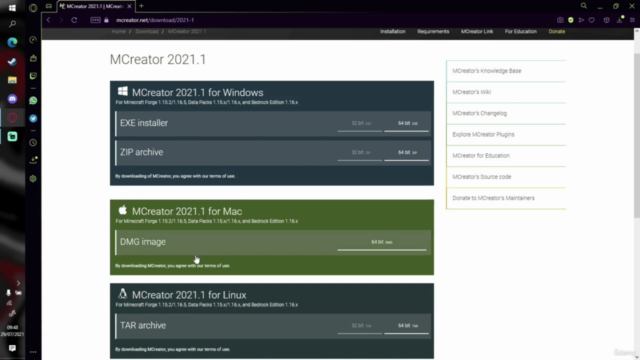The width and height of the screenshot is (640, 360).
Task: Bookmark page with heart icon
Action: pos(592,20)
